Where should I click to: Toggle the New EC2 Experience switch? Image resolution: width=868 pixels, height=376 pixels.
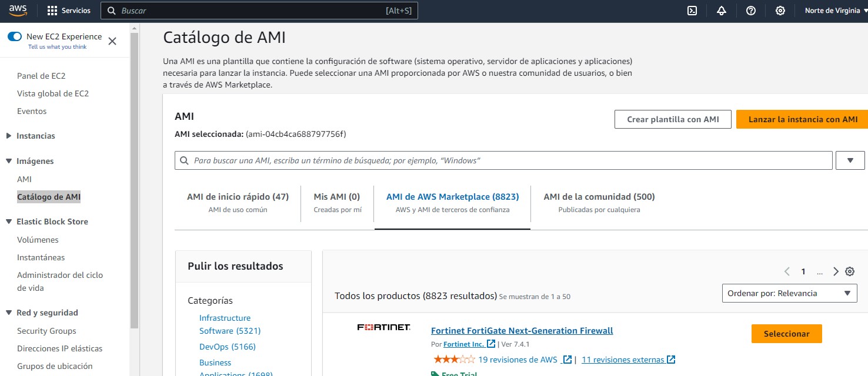click(x=15, y=36)
